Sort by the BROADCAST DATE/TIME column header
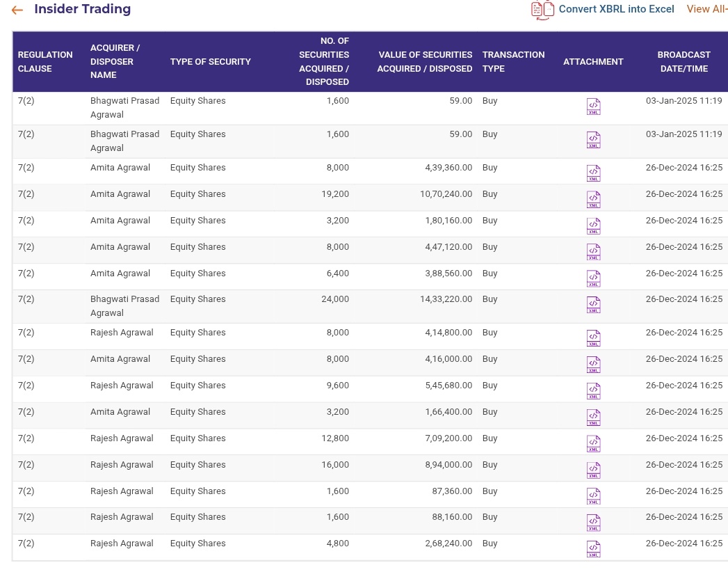This screenshot has height=579, width=728. click(x=683, y=61)
